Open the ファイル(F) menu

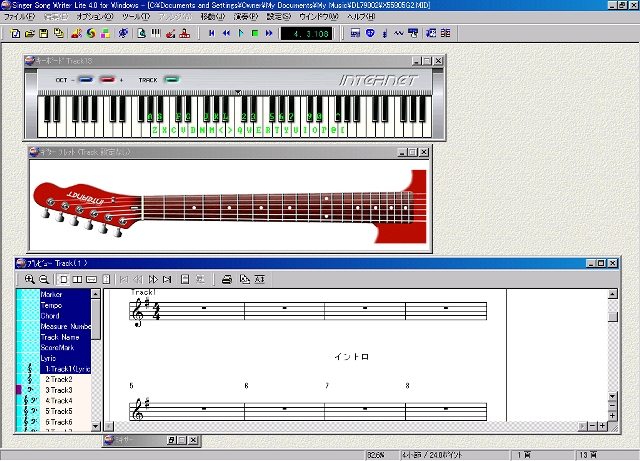click(x=20, y=17)
